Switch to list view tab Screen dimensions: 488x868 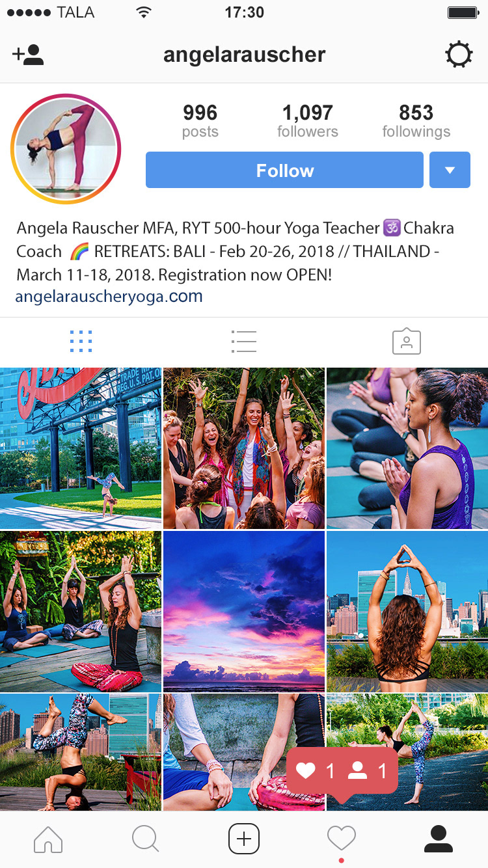pos(244,341)
